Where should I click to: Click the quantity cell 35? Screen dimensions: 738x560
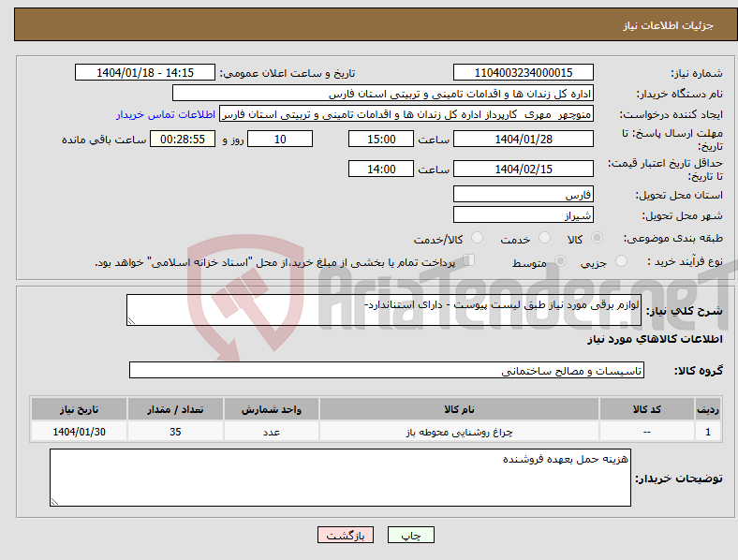pos(175,432)
